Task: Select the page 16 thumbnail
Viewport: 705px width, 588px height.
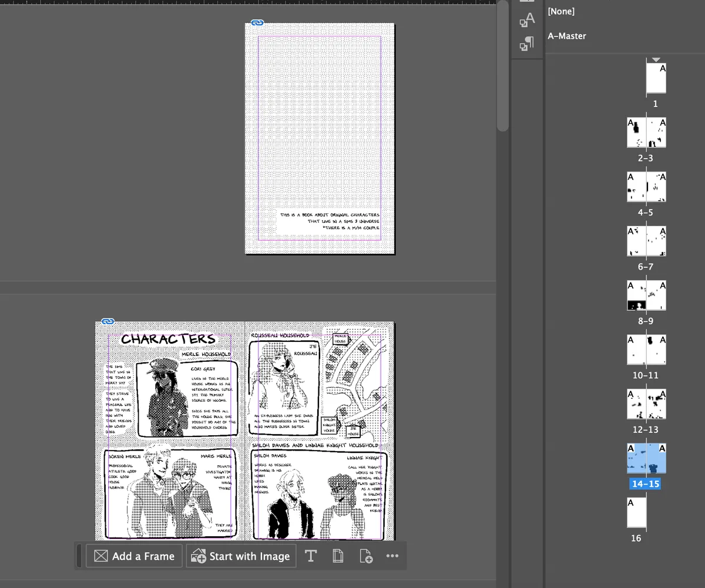Action: pos(636,512)
